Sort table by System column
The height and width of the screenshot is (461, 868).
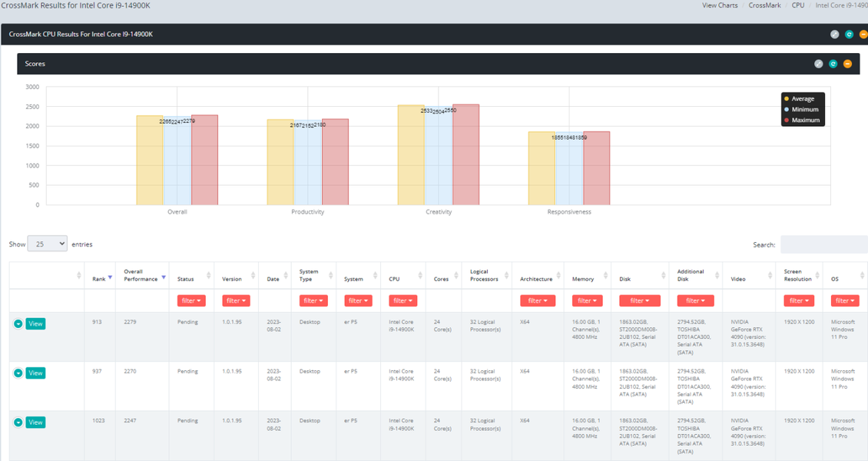coord(358,276)
